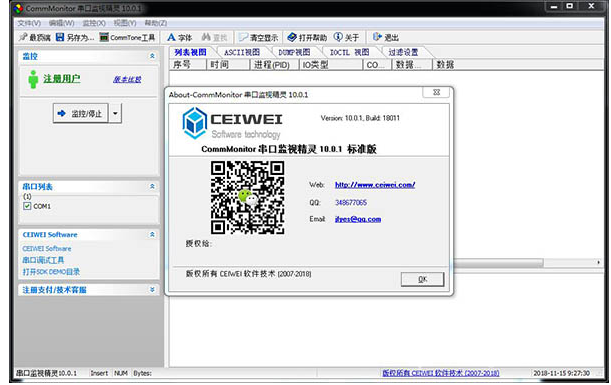
Task: Click the 监控/停止 button
Action: pyautogui.click(x=81, y=113)
